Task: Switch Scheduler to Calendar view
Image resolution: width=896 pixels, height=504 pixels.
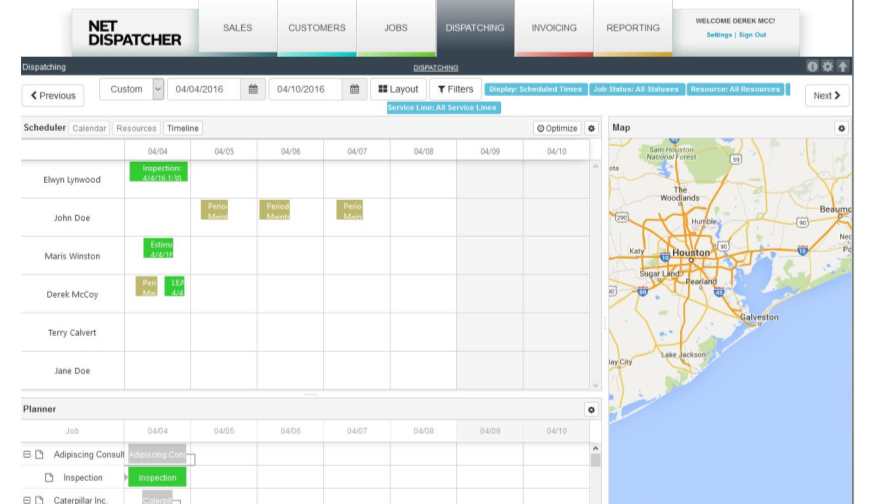Action: [x=89, y=128]
